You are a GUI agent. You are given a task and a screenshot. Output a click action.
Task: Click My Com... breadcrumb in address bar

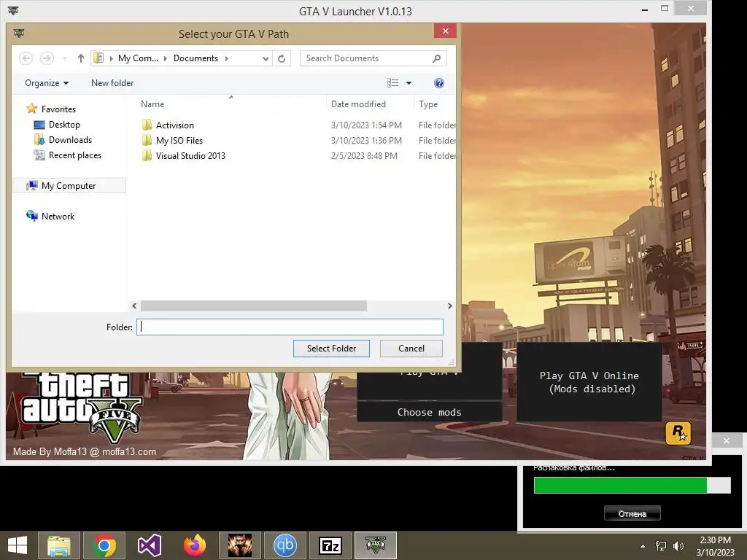[x=138, y=58]
